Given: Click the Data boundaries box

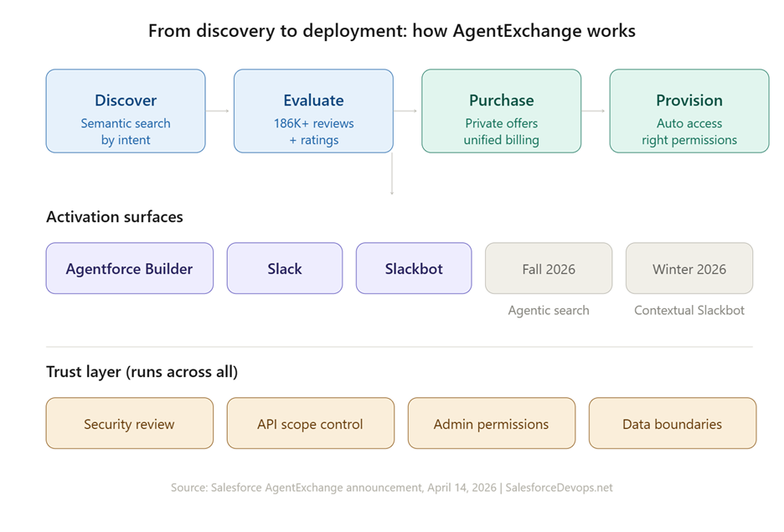Looking at the screenshot, I should 673,423.
